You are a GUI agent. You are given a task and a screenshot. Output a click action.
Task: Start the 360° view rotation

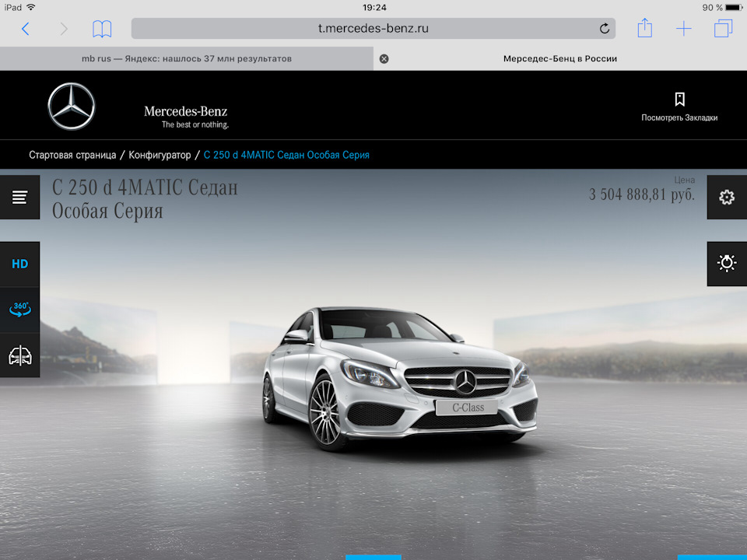tap(19, 310)
